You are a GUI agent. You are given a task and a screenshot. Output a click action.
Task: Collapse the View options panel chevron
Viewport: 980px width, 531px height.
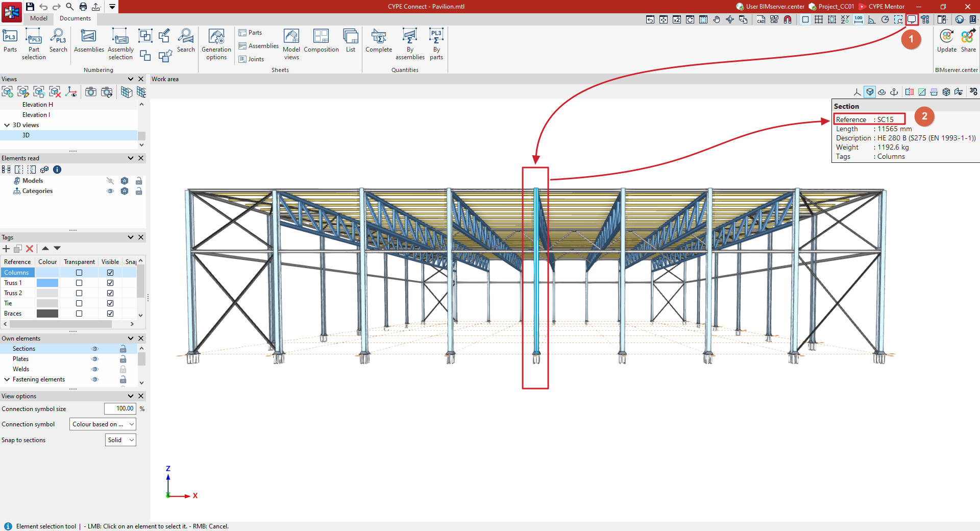[131, 396]
